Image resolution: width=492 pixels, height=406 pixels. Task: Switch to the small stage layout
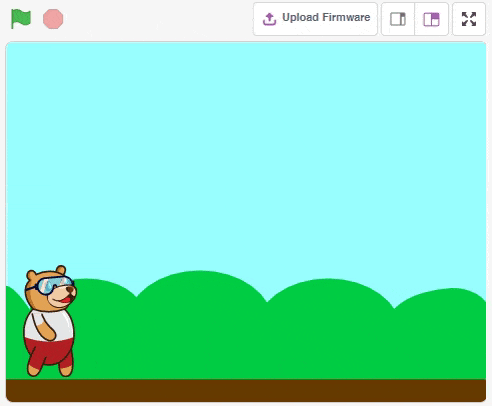pyautogui.click(x=398, y=19)
